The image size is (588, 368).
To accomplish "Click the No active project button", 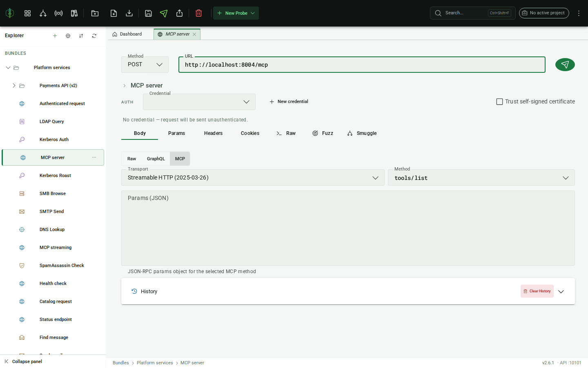I will point(544,13).
